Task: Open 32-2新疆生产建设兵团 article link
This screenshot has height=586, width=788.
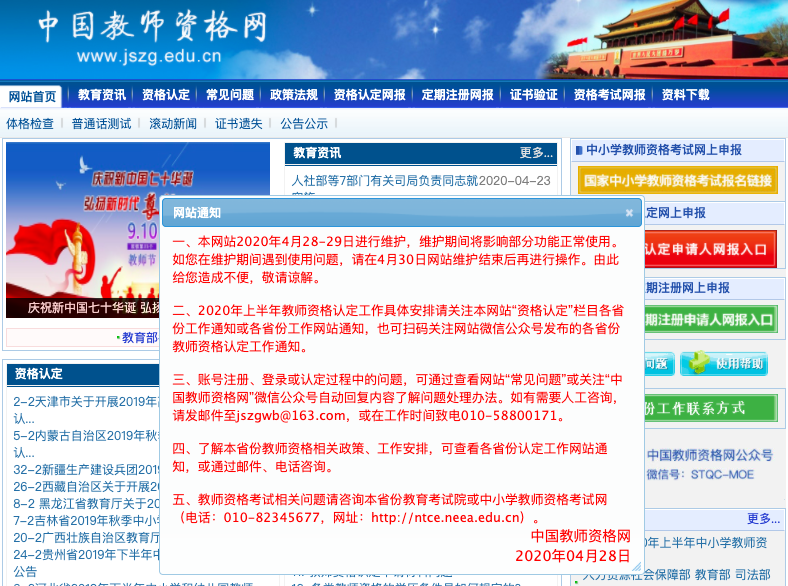Action: (x=86, y=470)
